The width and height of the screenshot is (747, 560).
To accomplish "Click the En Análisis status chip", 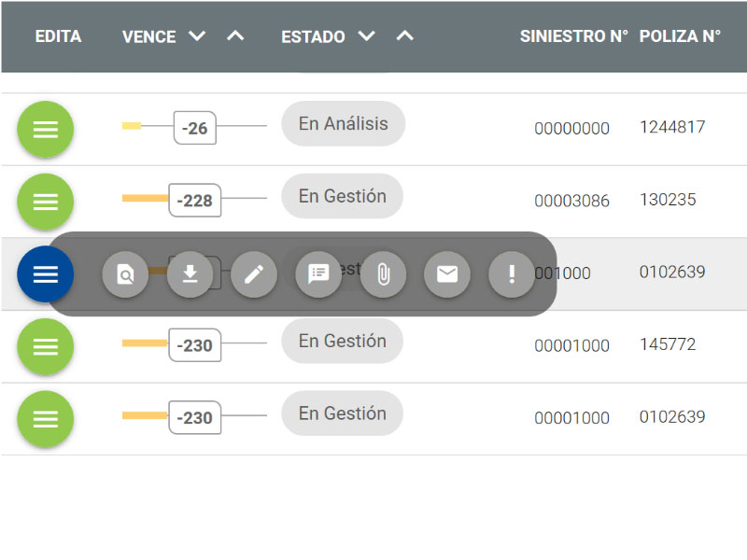I will [343, 124].
